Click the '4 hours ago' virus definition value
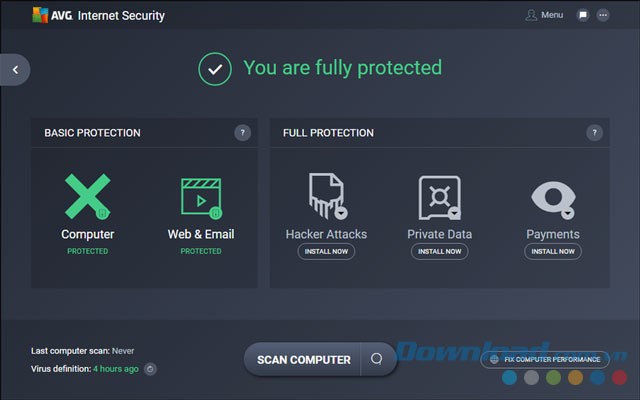This screenshot has width=640, height=400. [116, 369]
